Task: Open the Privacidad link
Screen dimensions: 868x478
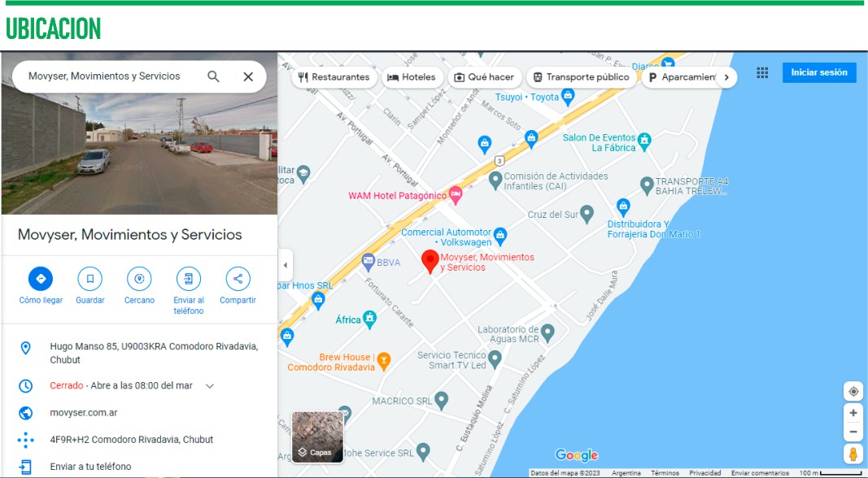Action: point(704,473)
